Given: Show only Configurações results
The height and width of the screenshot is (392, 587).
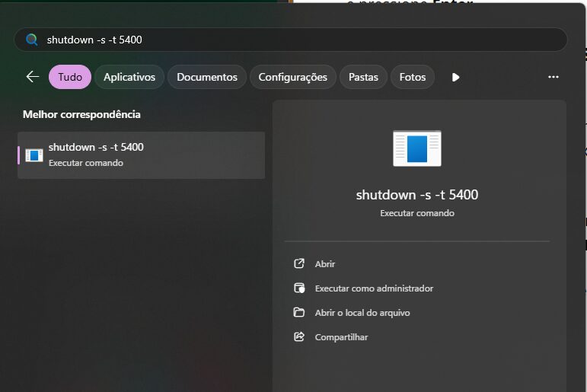Looking at the screenshot, I should pos(292,77).
